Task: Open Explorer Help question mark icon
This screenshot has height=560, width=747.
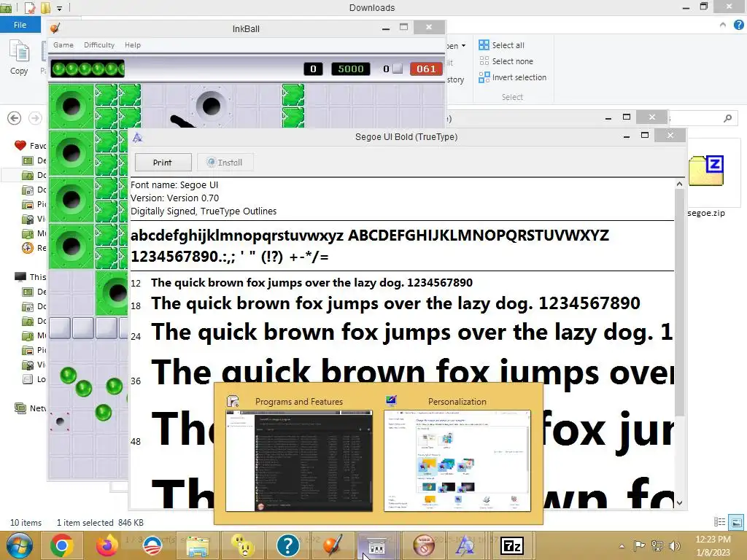Action: click(x=739, y=25)
